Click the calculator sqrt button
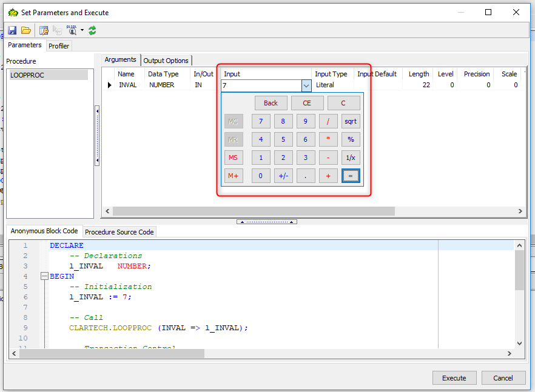535x392 pixels. coord(351,121)
